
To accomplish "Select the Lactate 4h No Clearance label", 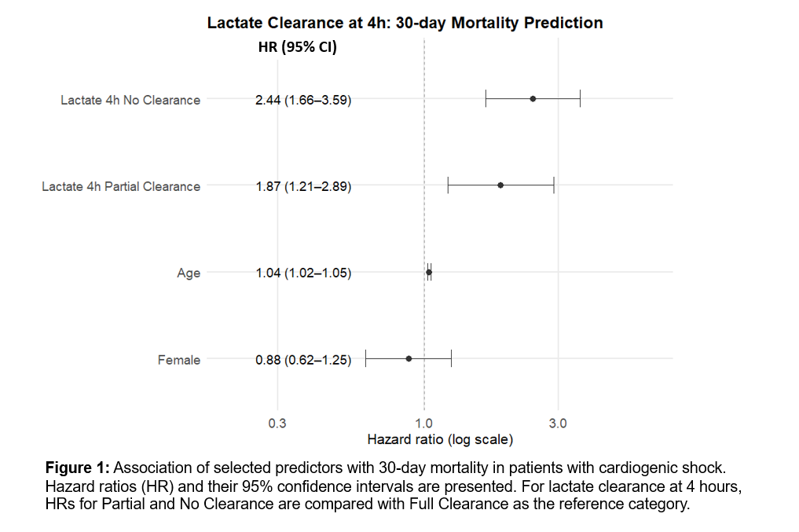I will (x=130, y=100).
